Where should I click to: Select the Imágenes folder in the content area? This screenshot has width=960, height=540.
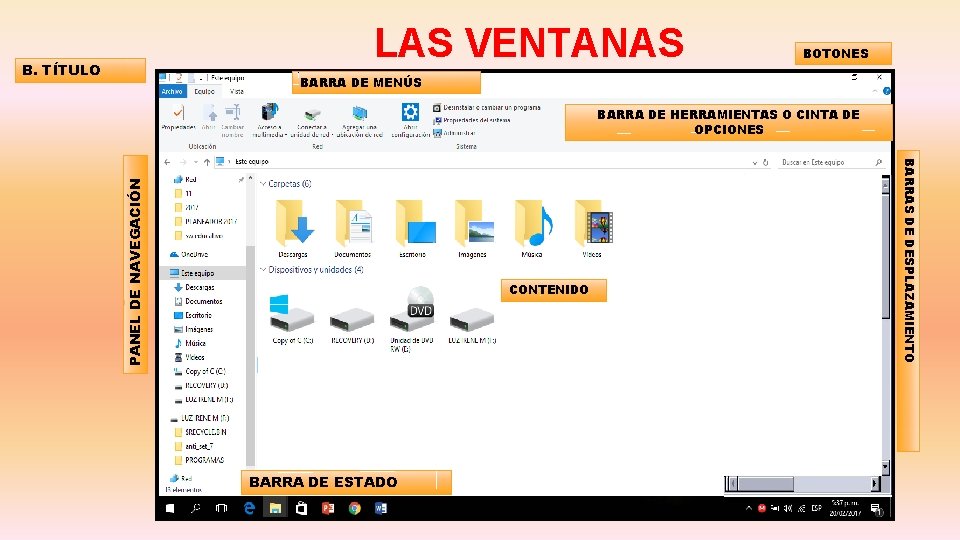click(472, 228)
